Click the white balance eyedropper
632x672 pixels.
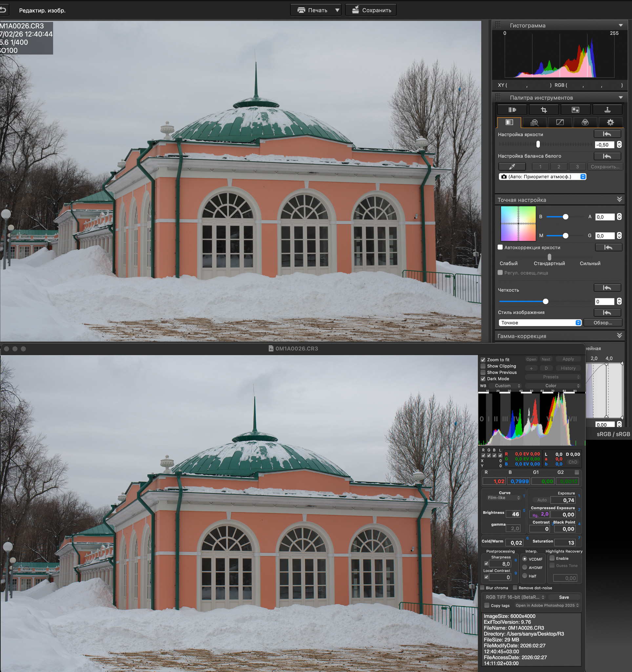point(512,167)
